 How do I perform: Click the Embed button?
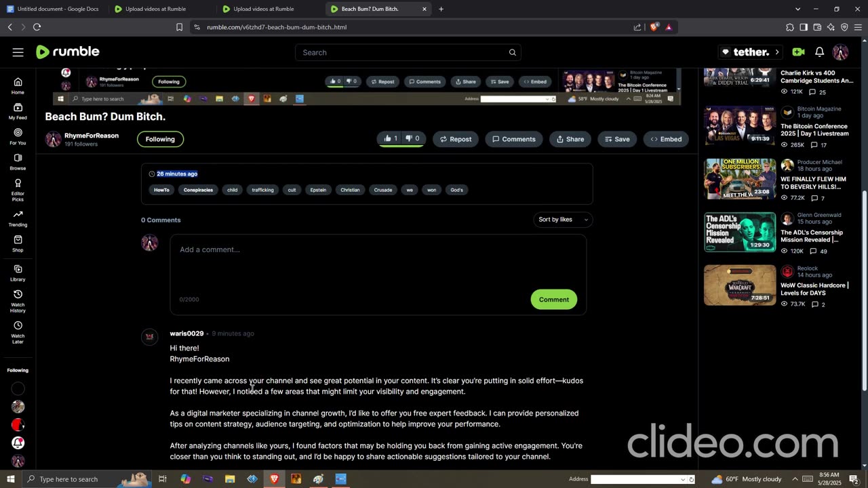pos(666,139)
